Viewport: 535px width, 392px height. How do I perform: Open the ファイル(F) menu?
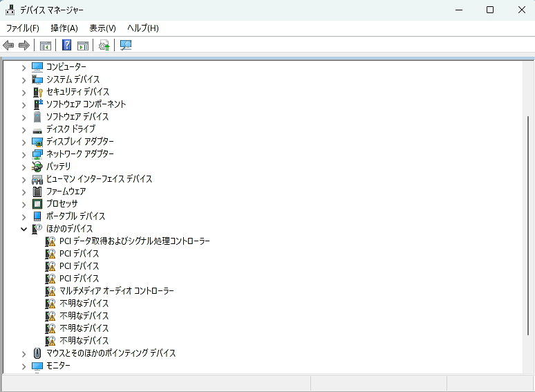tap(23, 28)
